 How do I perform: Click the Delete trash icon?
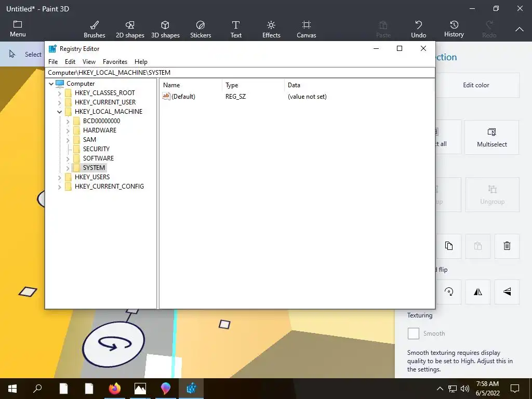pyautogui.click(x=507, y=246)
